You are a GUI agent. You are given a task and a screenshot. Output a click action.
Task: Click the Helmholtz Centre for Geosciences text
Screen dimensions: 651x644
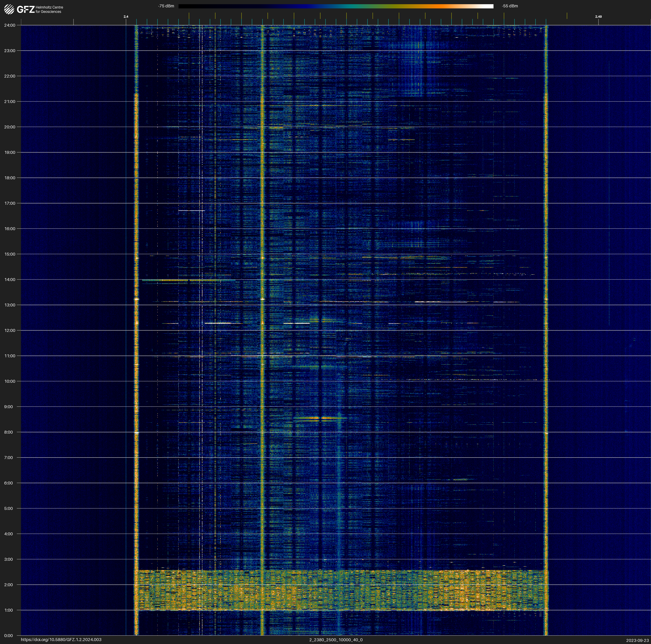pyautogui.click(x=49, y=9)
